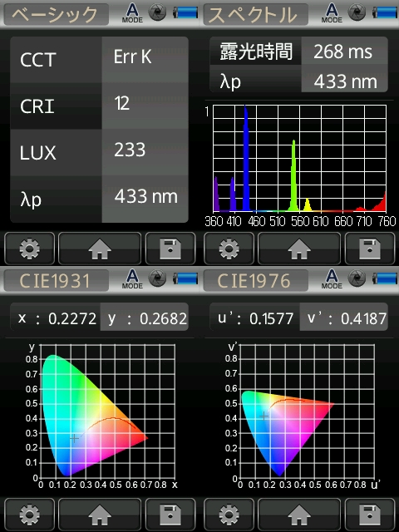This screenshot has height=532, width=399.
Task: Select the ベーシック title tab
Action: coord(56,14)
